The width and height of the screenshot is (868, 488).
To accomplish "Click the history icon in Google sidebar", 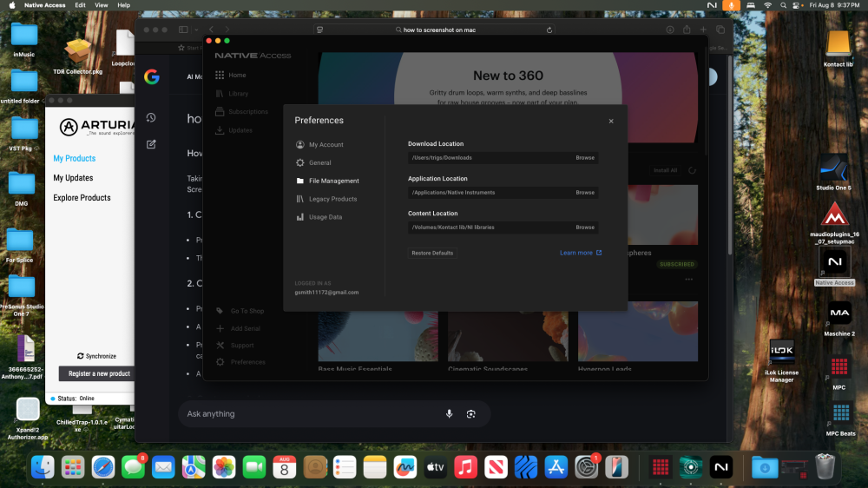I will tap(151, 117).
